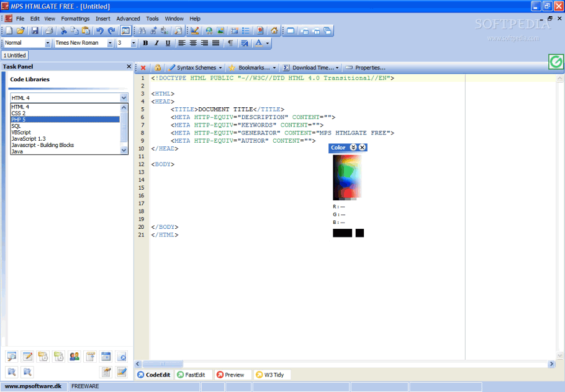
Task: Click the lock icon in editor toolbar
Action: tap(158, 68)
